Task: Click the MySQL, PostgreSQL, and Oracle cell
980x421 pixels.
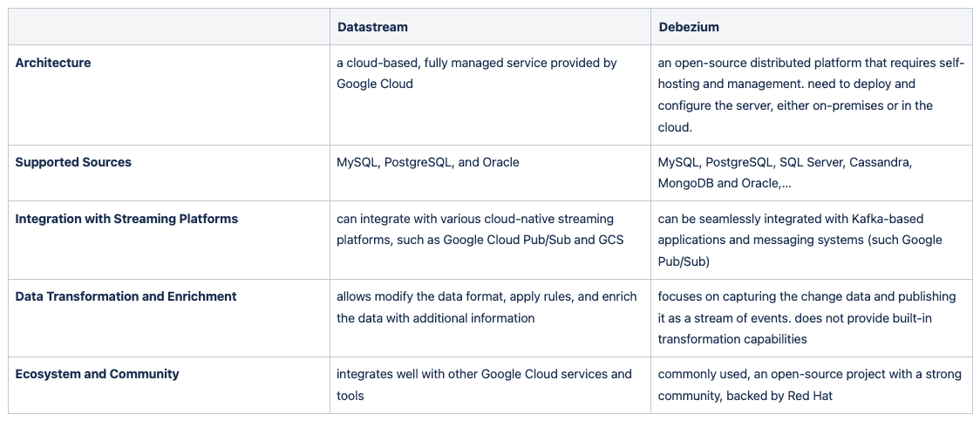Action: click(490, 173)
